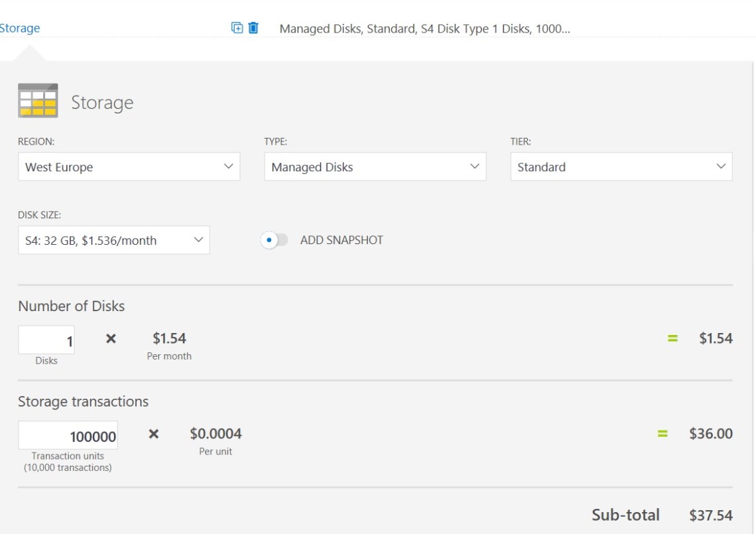756x534 pixels.
Task: Click the clone estimate item icon
Action: coord(237,28)
